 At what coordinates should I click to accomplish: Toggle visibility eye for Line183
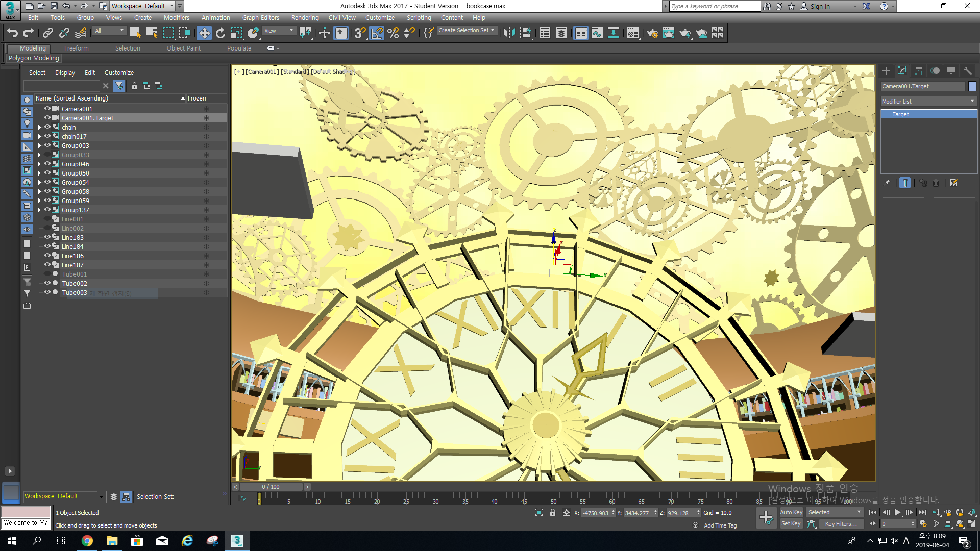click(47, 237)
